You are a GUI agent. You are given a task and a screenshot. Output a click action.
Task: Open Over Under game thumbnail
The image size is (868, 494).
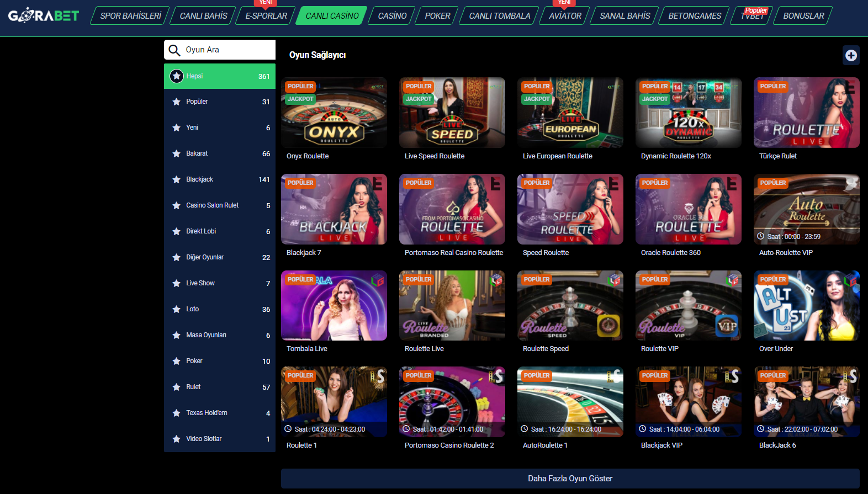[x=807, y=305]
